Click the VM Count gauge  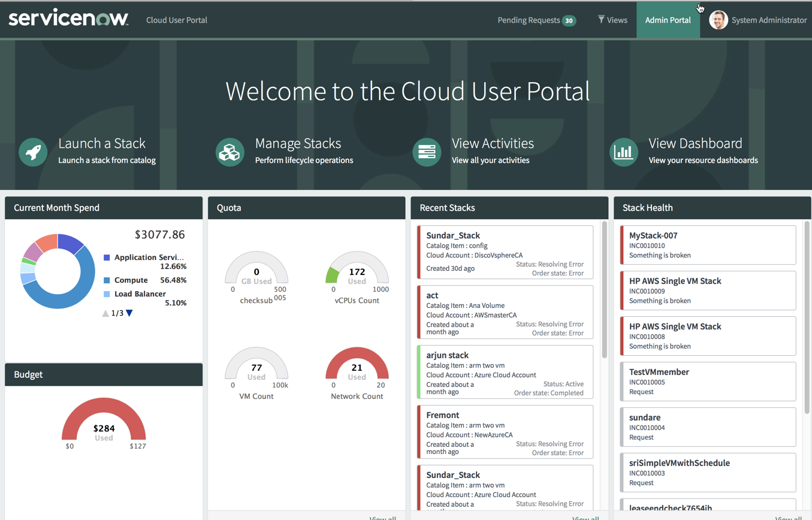256,364
